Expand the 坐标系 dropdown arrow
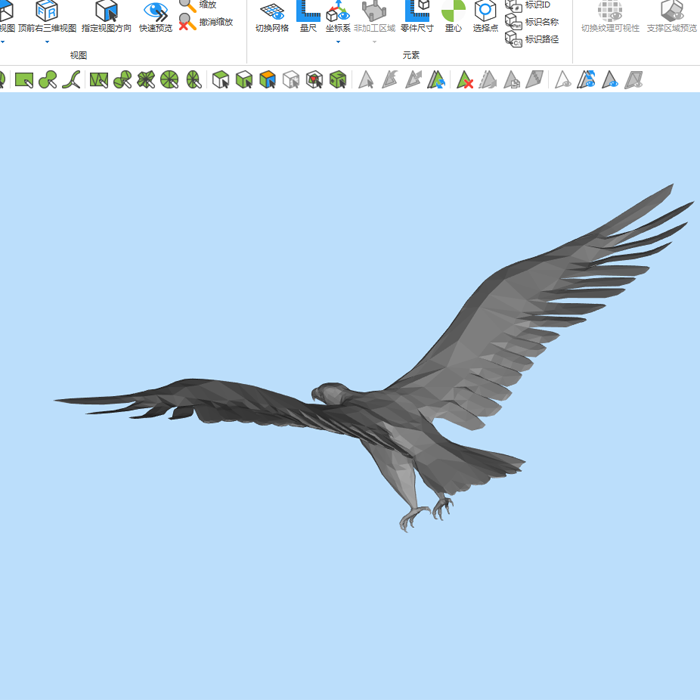Viewport: 700px width, 700px height. pos(338,42)
